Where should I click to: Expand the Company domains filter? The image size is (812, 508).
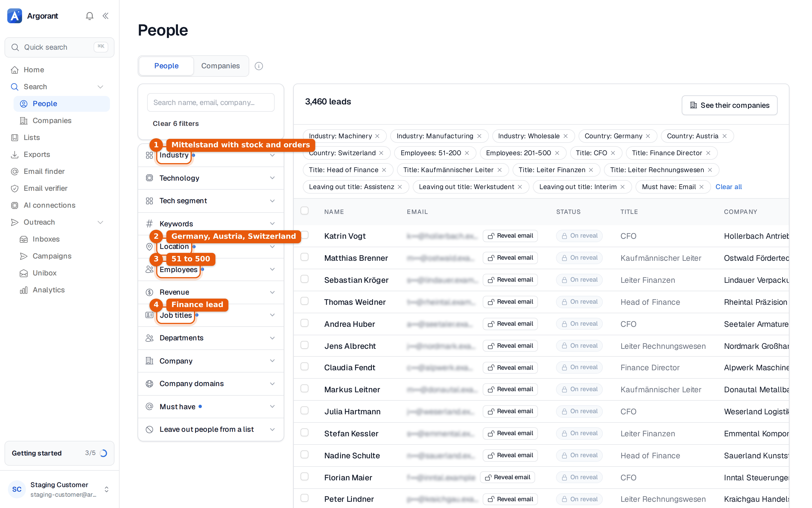pos(211,384)
